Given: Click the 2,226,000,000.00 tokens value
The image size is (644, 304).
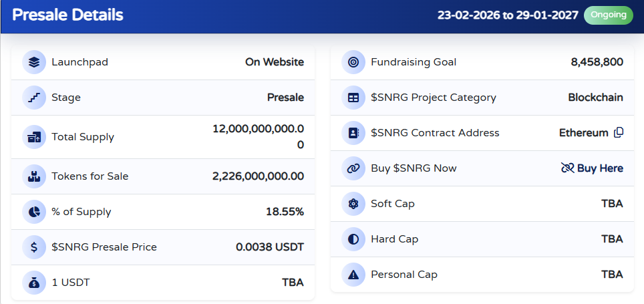Looking at the screenshot, I should 258,176.
